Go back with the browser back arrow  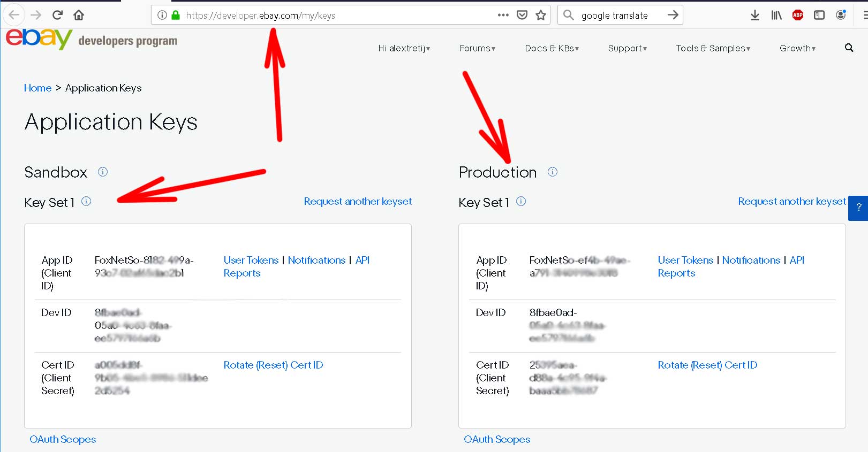coord(14,15)
